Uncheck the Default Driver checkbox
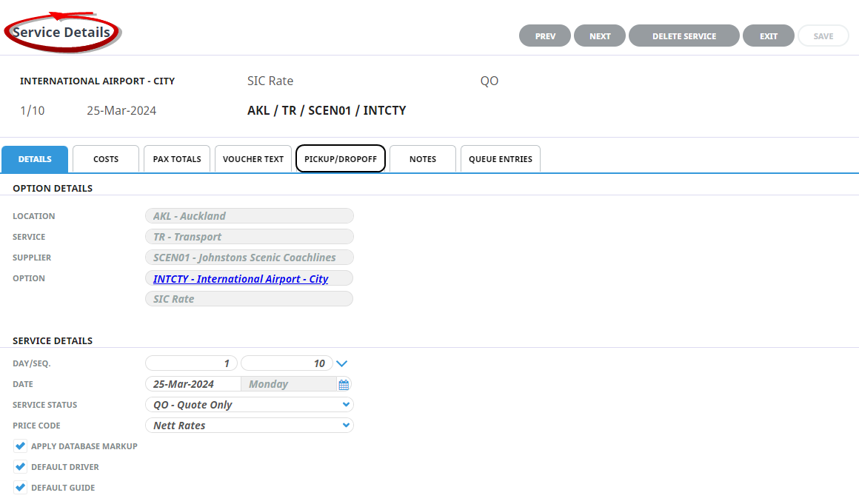The image size is (859, 504). [x=21, y=467]
